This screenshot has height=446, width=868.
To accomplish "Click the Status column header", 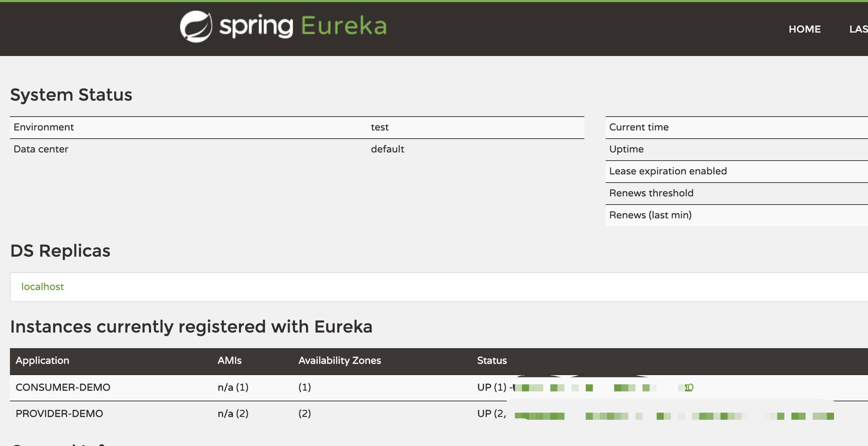I will 492,361.
